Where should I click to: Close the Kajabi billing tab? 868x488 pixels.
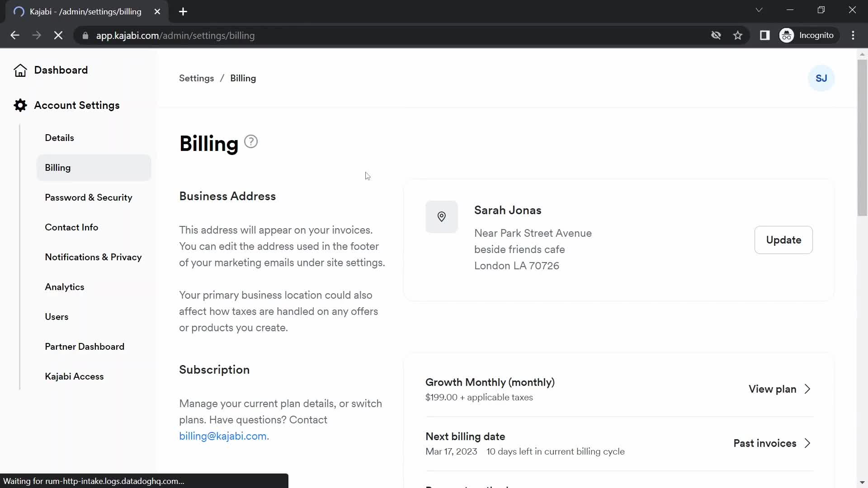[157, 12]
